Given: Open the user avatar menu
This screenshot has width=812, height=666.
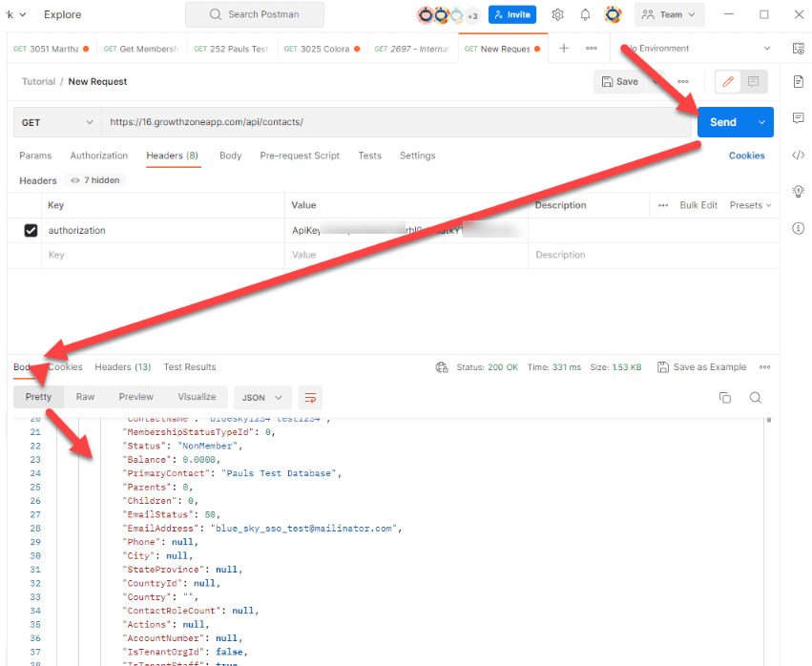Looking at the screenshot, I should [614, 14].
